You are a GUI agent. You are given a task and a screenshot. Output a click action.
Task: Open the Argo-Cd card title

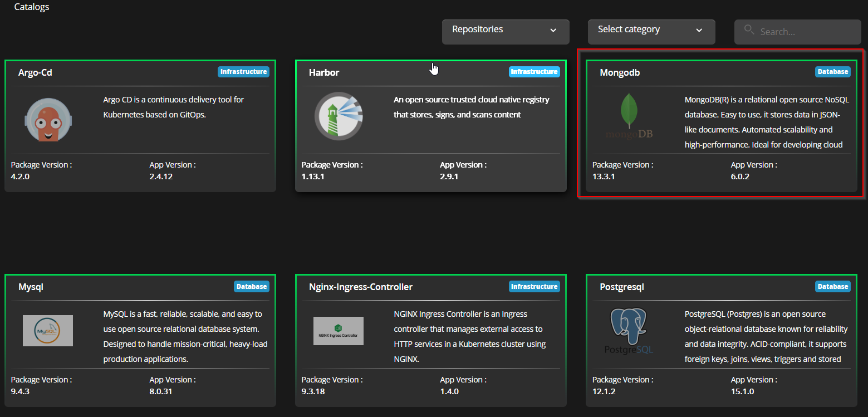35,72
